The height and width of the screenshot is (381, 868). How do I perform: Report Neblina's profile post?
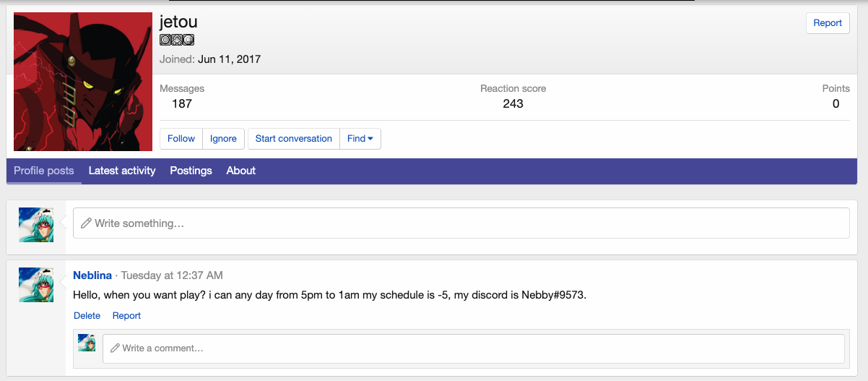click(x=126, y=316)
